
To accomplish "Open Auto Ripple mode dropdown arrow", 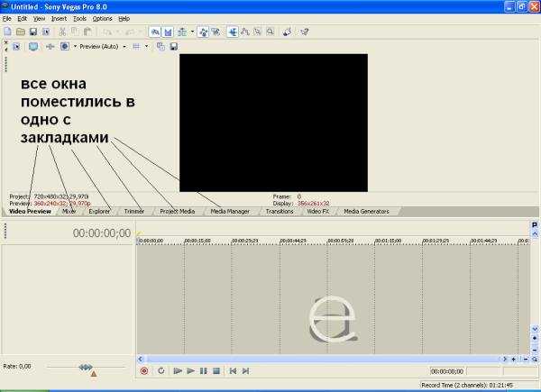I will pyautogui.click(x=193, y=32).
